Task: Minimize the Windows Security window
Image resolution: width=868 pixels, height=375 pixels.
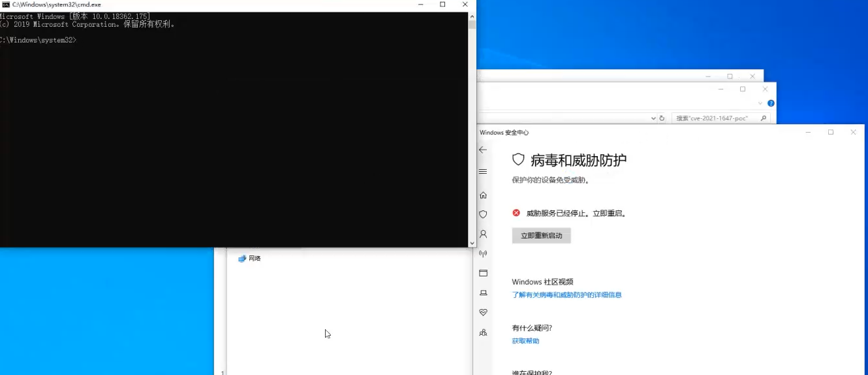Action: click(808, 132)
